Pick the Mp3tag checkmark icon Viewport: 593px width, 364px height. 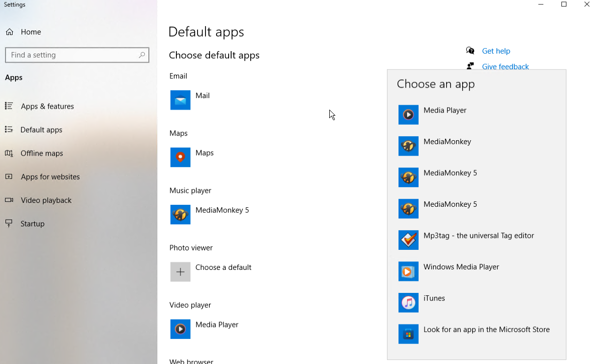pos(408,240)
